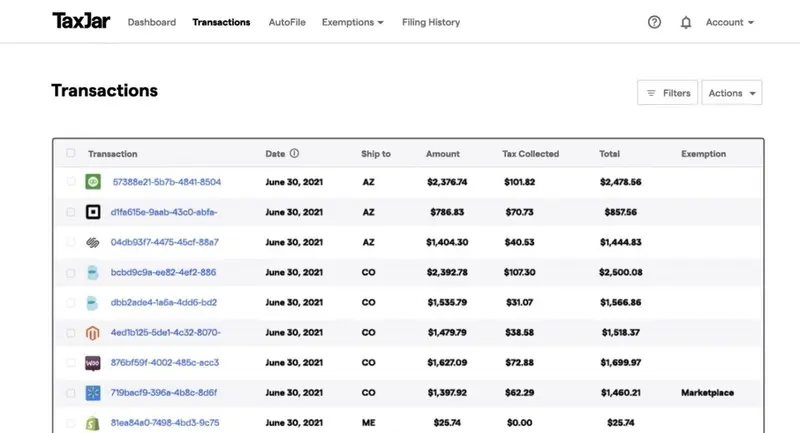Viewport: 800px width, 433px height.
Task: Open transaction link dbb2ade4-1a6a-4dd6-bd2
Action: pyautogui.click(x=163, y=302)
